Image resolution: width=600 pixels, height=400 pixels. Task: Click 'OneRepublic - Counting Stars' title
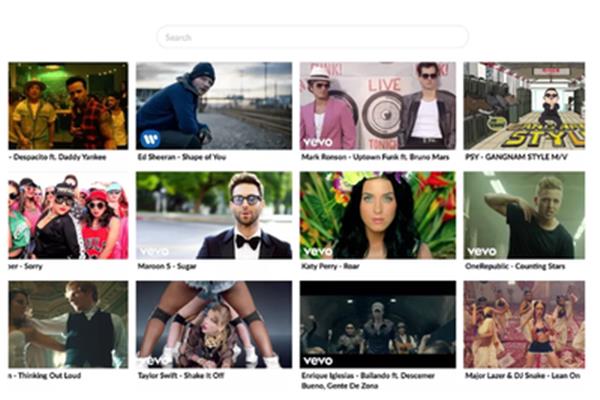515,266
